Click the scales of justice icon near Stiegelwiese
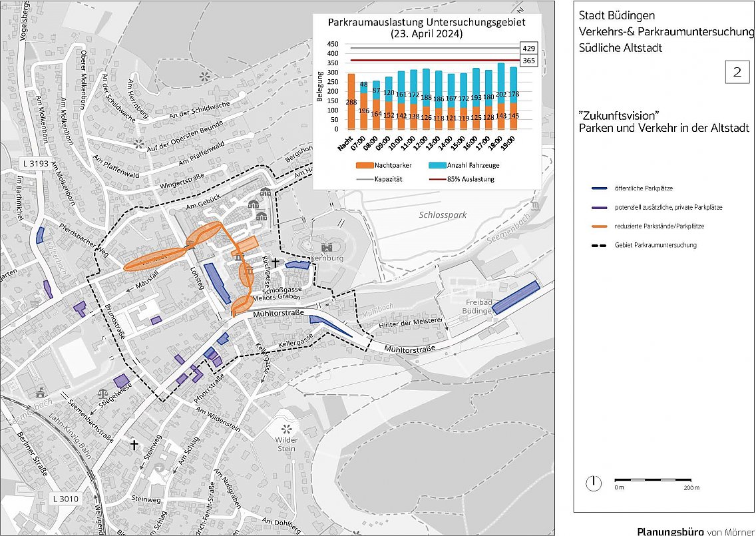This screenshot has width=756, height=536. coord(102,394)
